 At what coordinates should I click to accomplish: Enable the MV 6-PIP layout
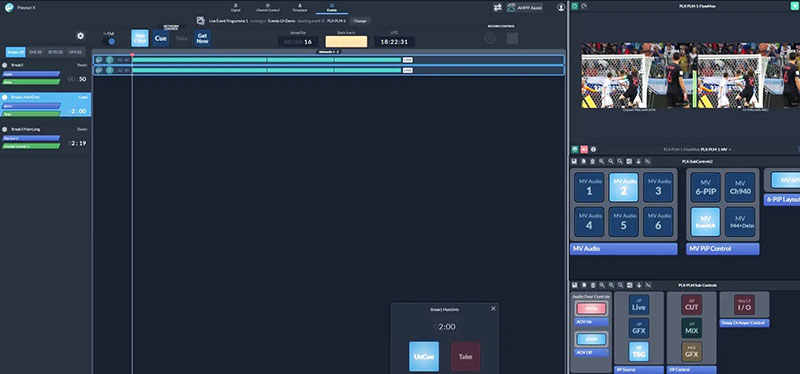click(706, 187)
